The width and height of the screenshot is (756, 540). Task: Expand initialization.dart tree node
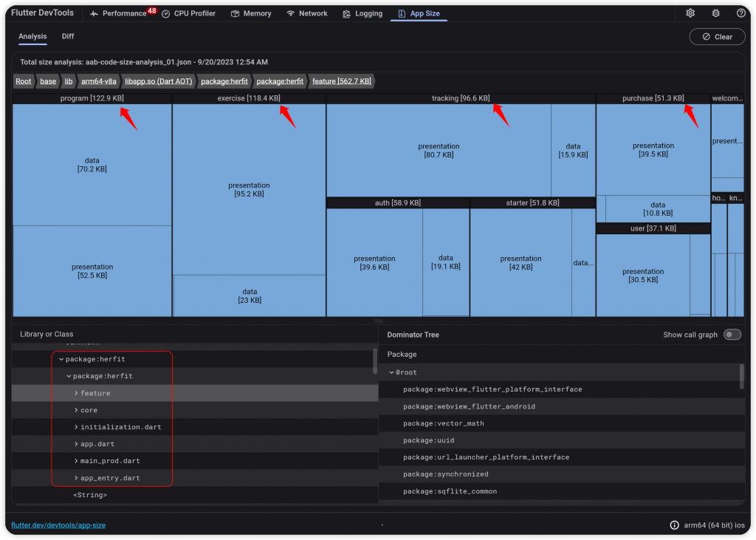(76, 427)
